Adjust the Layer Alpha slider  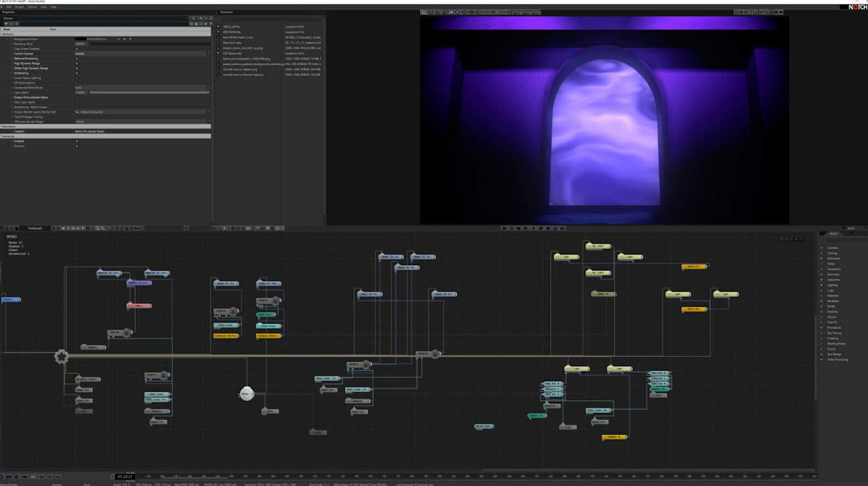tap(149, 93)
